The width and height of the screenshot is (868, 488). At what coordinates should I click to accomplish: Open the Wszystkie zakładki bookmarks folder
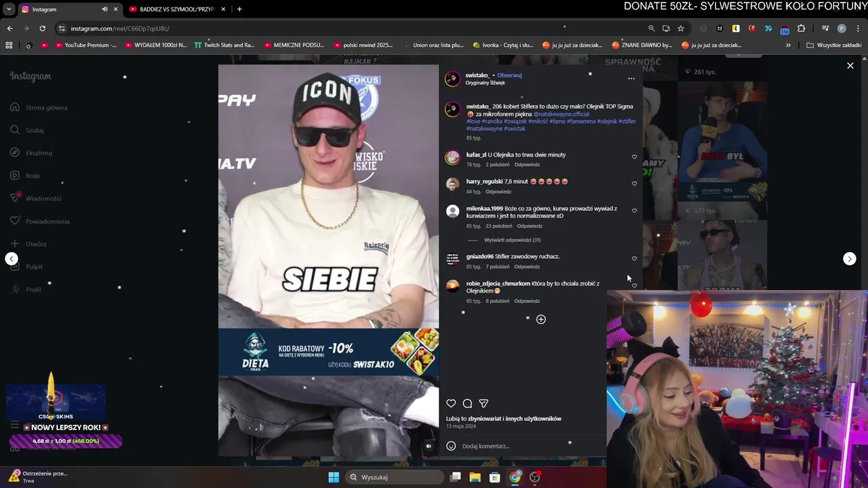pos(833,45)
